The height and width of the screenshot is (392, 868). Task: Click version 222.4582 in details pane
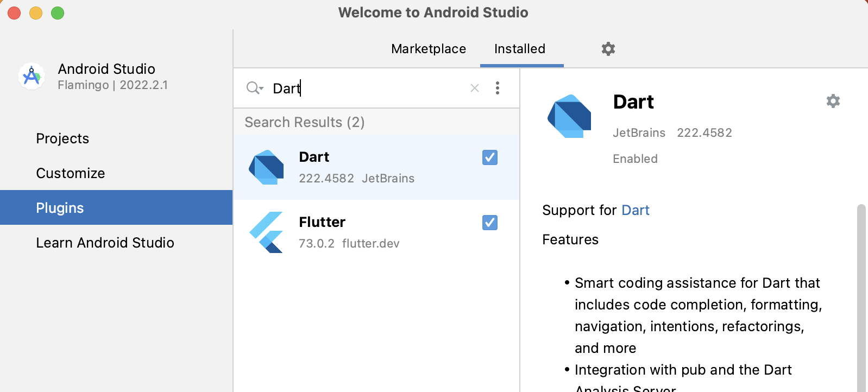705,132
